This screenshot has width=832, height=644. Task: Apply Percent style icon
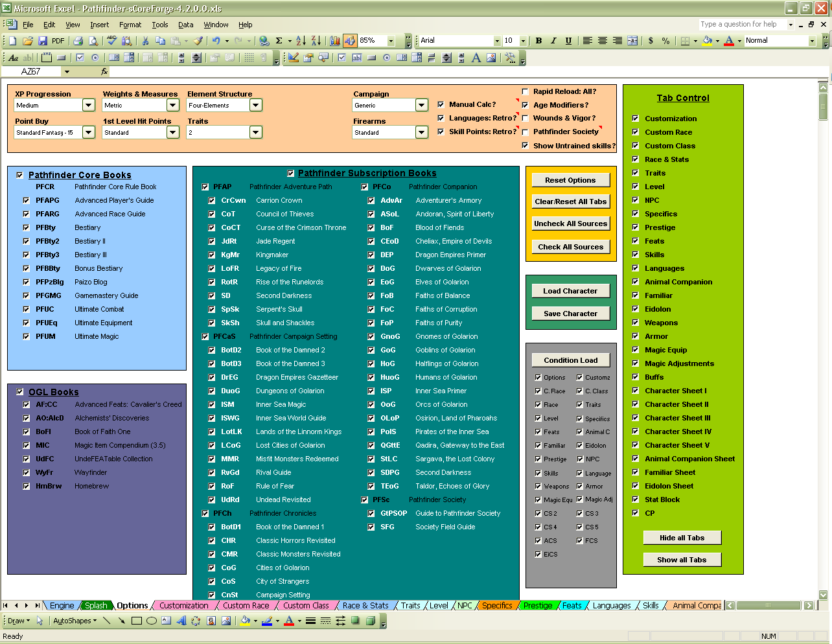[x=665, y=41]
